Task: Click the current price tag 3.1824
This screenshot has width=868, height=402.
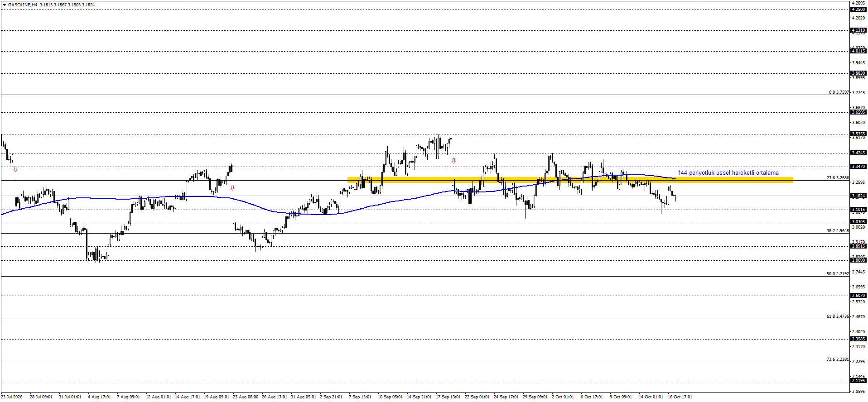Action: coord(858,196)
